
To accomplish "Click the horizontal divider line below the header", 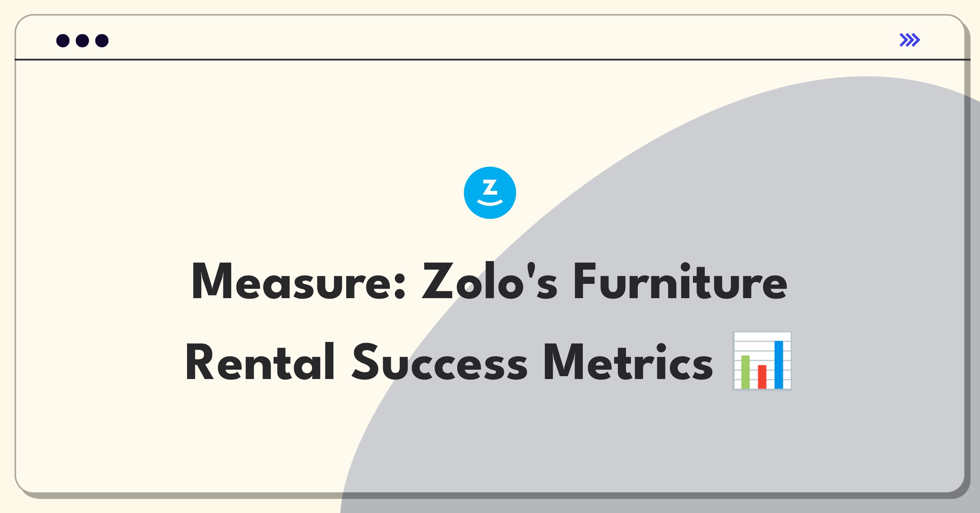I will (x=492, y=60).
